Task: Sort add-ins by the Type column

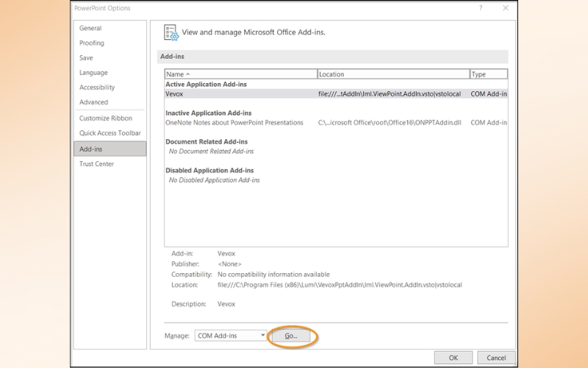Action: [489, 74]
